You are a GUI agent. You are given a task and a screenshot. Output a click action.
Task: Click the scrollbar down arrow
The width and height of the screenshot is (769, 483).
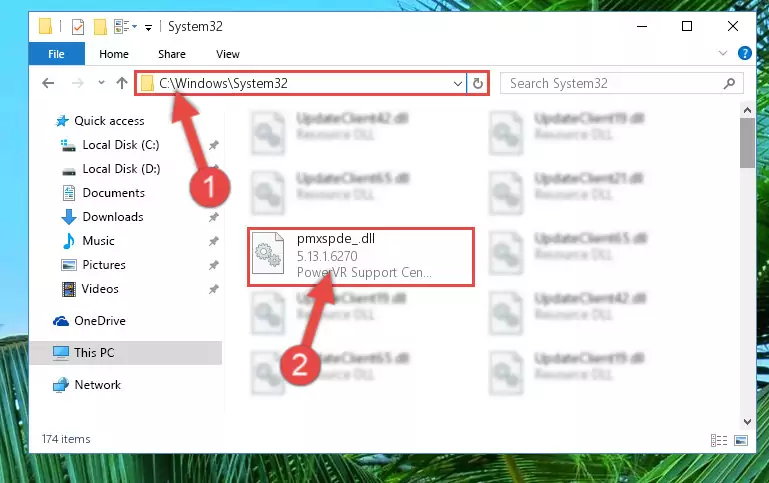(x=747, y=422)
